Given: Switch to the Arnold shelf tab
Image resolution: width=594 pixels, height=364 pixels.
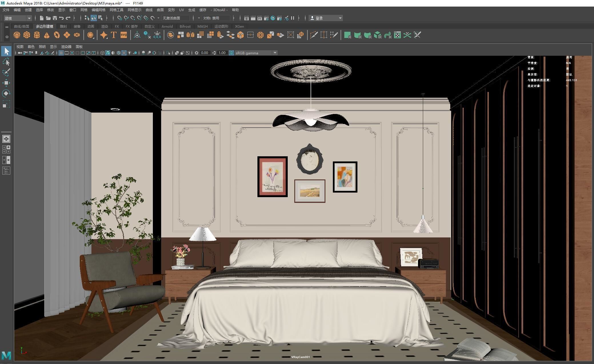Looking at the screenshot, I should click(167, 26).
